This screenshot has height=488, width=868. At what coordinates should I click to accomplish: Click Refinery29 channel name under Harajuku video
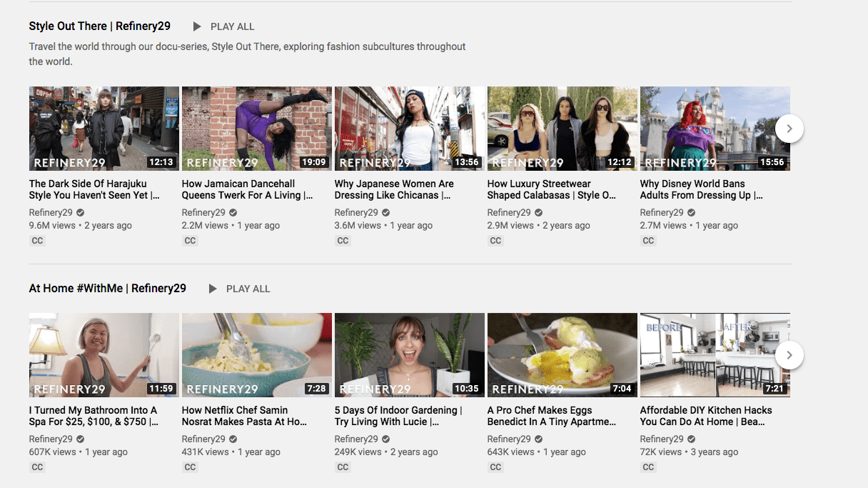51,212
